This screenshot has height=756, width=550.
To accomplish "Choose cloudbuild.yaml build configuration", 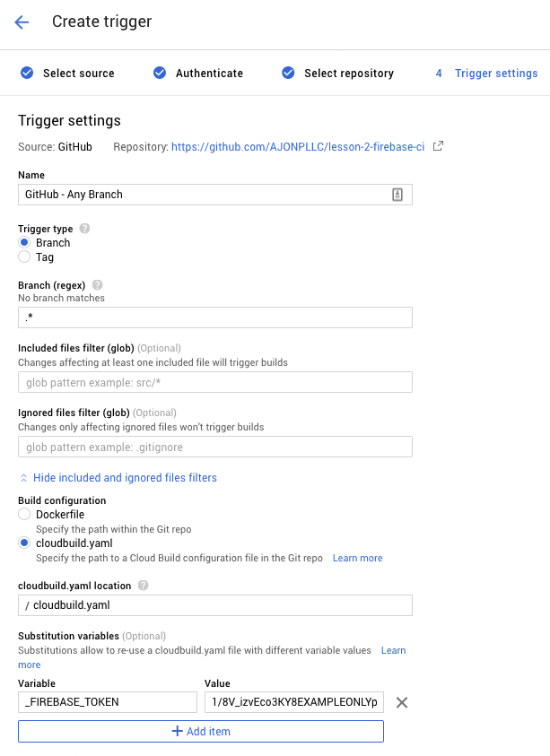I will coord(24,543).
